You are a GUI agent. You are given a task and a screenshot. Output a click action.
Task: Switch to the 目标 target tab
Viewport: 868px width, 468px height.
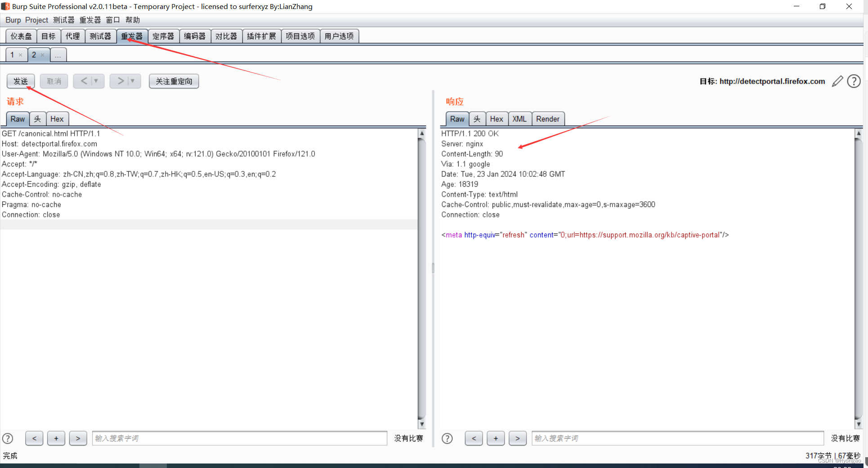pos(49,36)
